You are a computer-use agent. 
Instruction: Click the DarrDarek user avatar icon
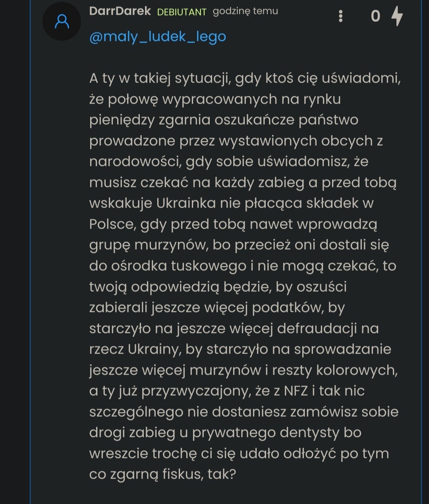[62, 21]
